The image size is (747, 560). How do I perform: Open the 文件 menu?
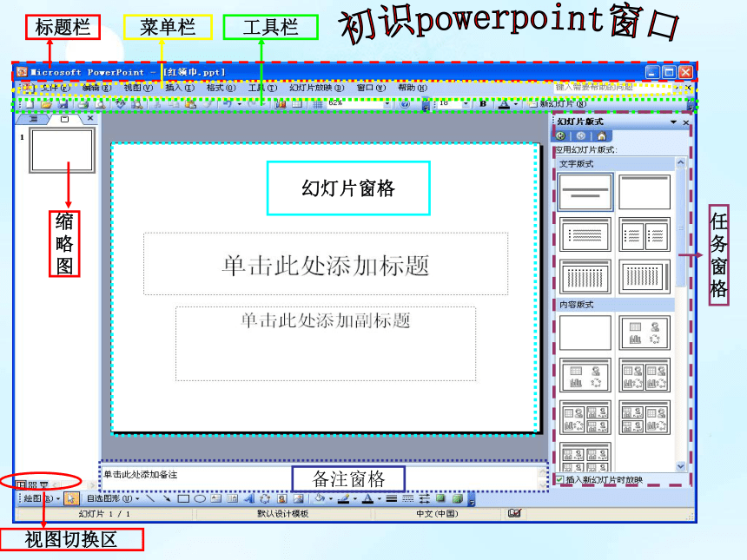pos(56,88)
